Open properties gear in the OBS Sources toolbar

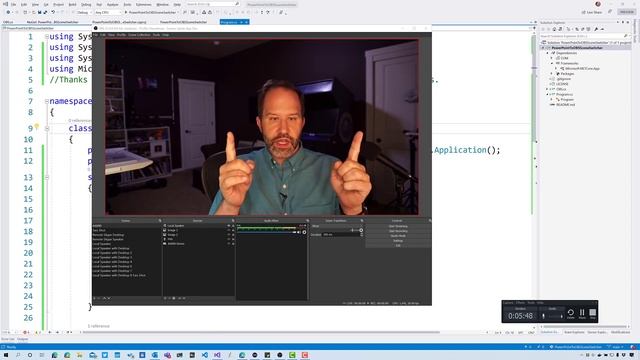[x=173, y=298]
